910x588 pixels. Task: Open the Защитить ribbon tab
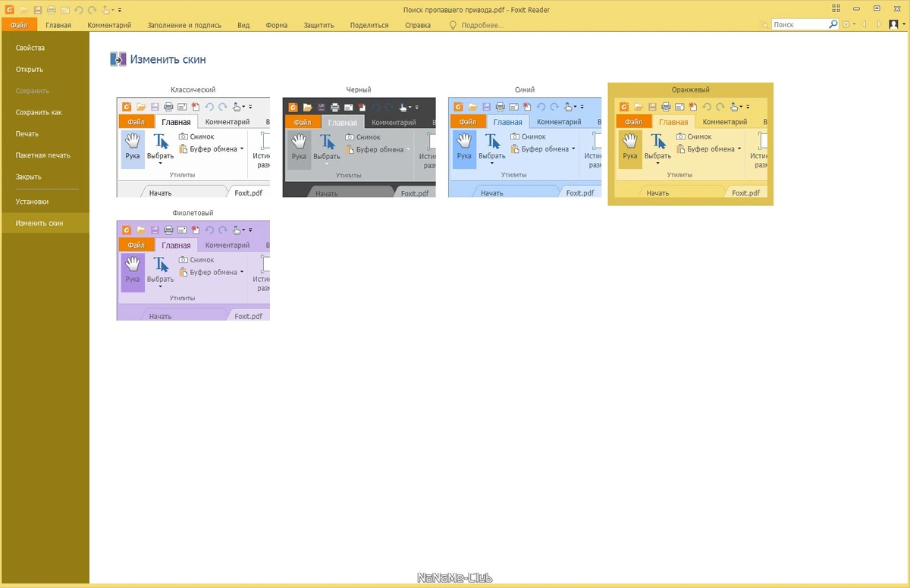pos(318,25)
